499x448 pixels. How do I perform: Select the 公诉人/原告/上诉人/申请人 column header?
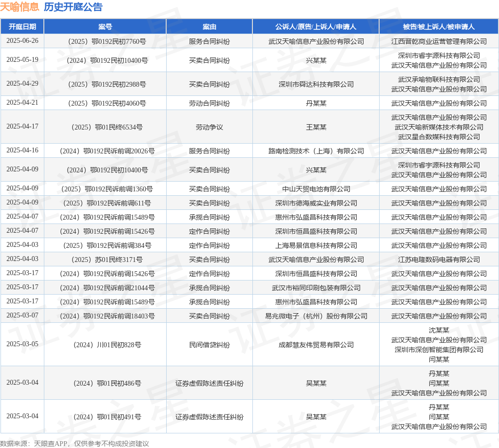[x=316, y=27]
